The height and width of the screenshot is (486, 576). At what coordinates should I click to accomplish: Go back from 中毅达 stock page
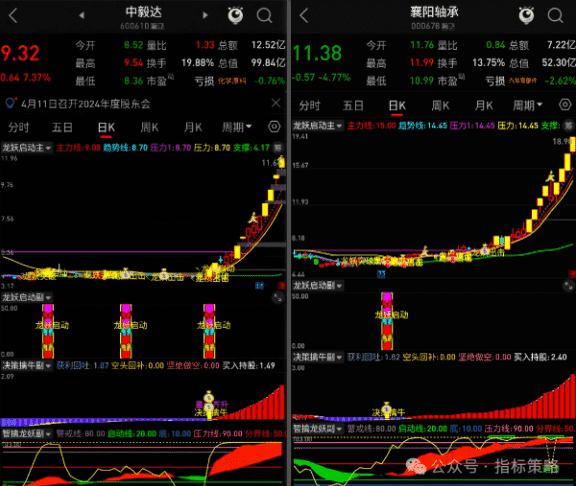[x=13, y=15]
